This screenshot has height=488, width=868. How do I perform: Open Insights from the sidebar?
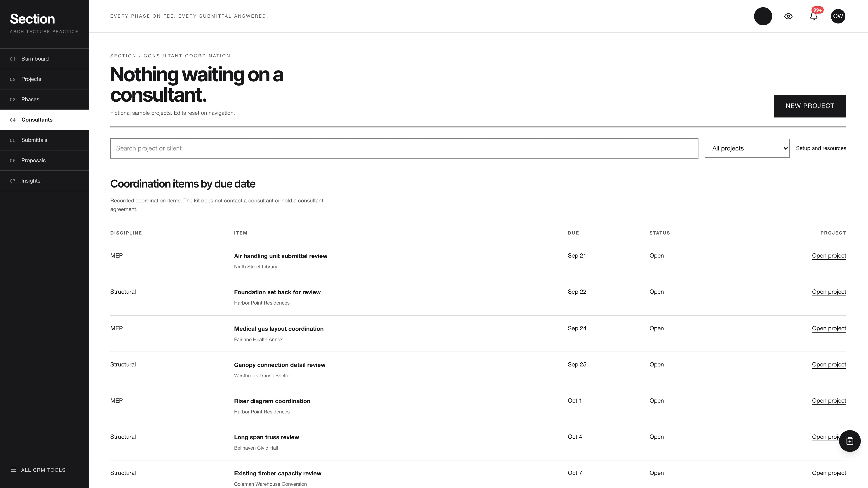[x=44, y=181]
